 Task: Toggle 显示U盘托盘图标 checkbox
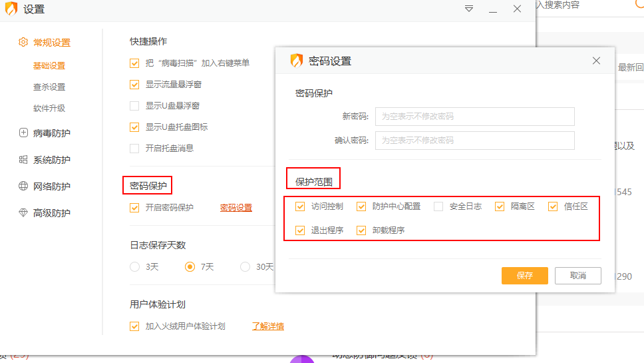[x=134, y=127]
